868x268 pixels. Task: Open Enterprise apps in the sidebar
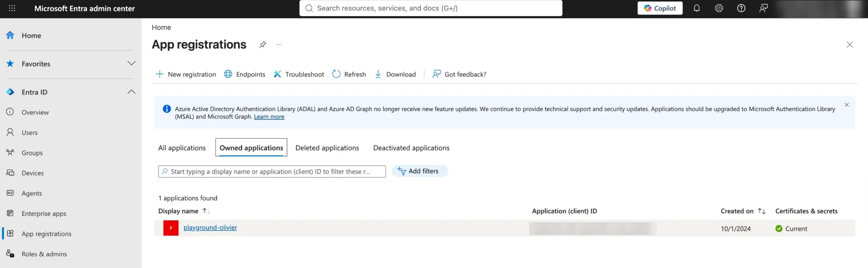tap(44, 214)
